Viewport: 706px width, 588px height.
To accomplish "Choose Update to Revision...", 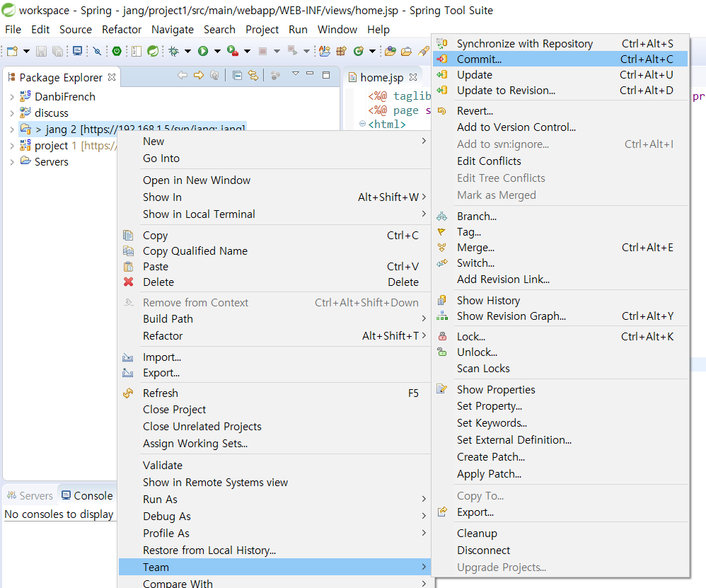I will point(560,91).
